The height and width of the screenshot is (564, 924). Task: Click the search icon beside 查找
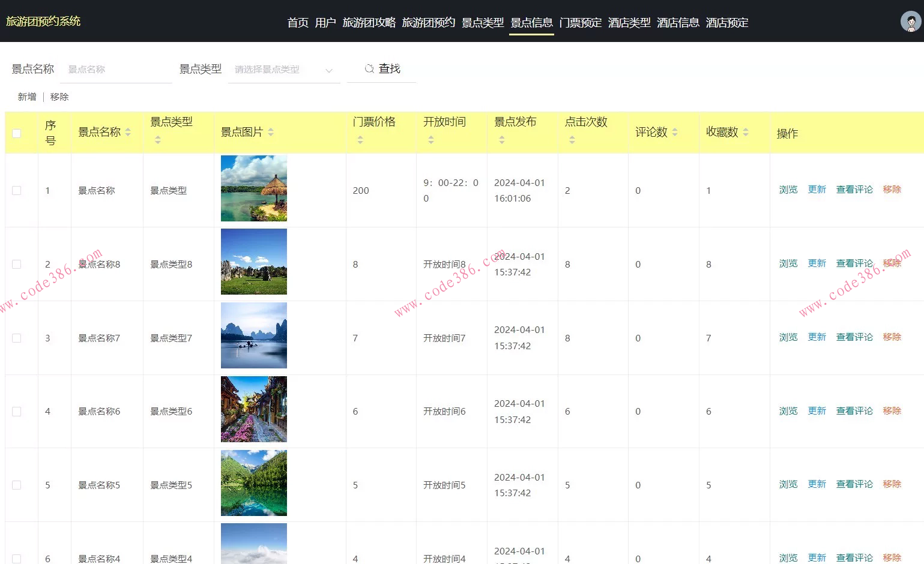369,69
